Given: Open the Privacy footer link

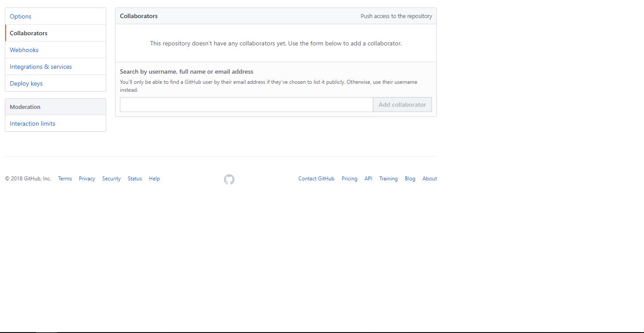Looking at the screenshot, I should [87, 179].
